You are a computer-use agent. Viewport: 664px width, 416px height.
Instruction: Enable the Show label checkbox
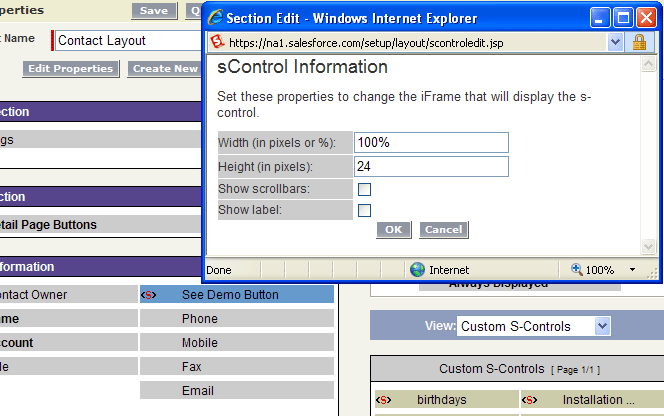(365, 210)
